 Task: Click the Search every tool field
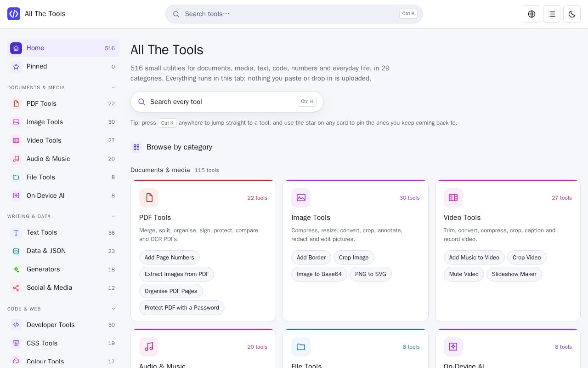point(227,102)
